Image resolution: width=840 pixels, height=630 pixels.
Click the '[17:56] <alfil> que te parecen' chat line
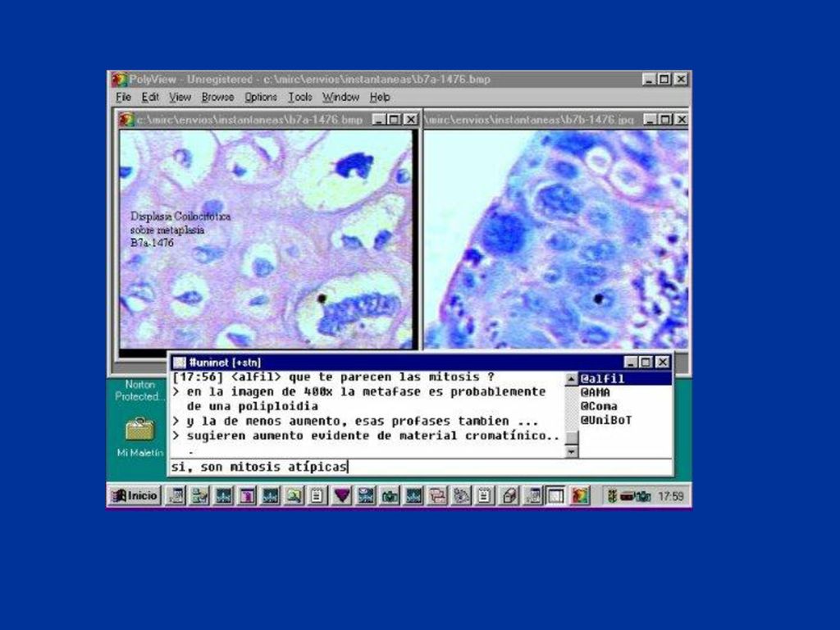[x=333, y=377]
